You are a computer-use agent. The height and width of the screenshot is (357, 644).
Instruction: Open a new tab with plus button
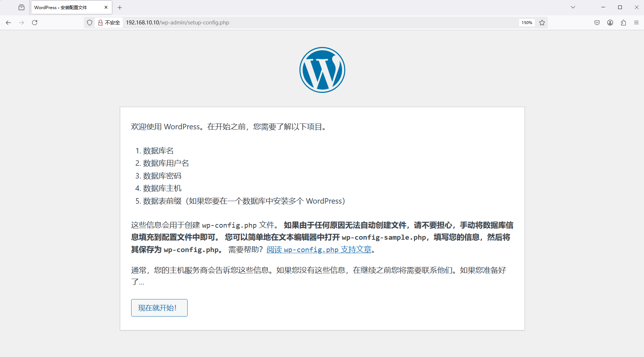[119, 7]
